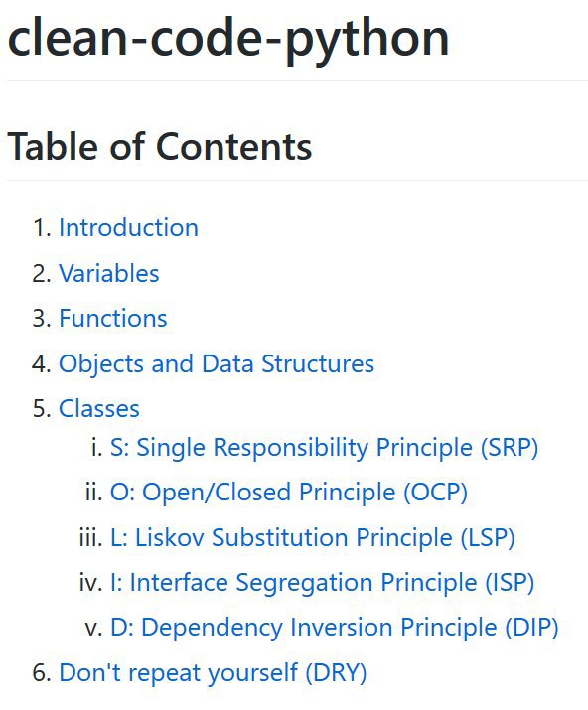Open the Introduction link
The width and height of the screenshot is (588, 710).
pos(129,227)
